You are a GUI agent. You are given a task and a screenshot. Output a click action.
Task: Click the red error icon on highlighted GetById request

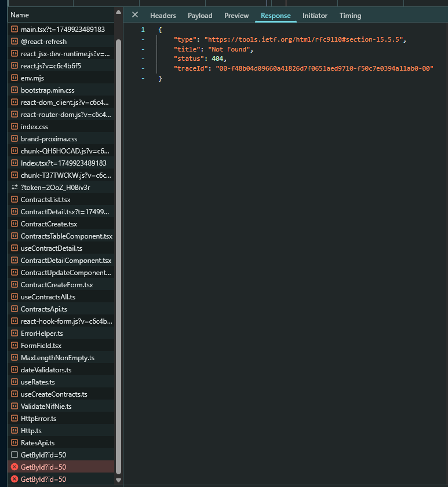point(14,467)
